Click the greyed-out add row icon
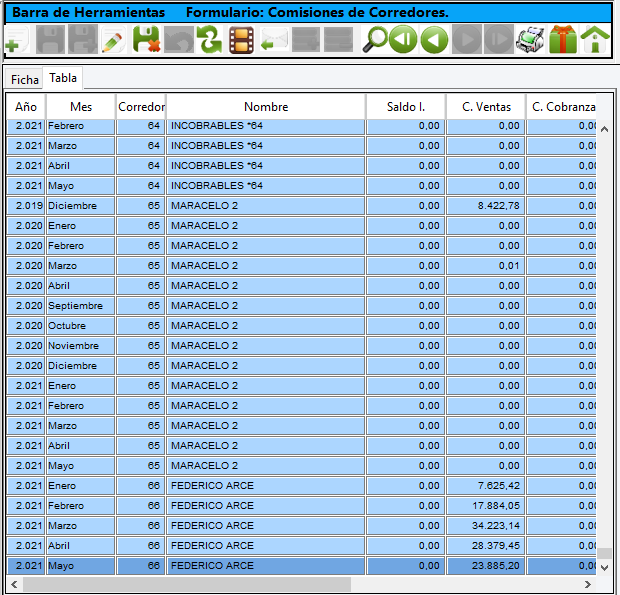The image size is (620, 595). (x=306, y=40)
